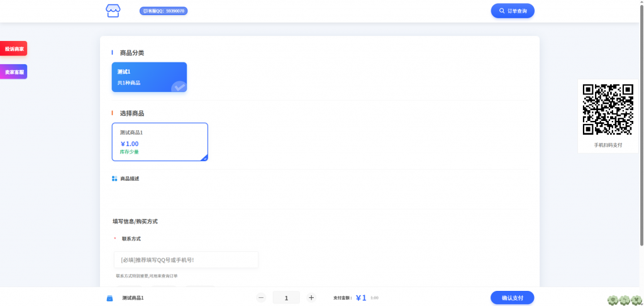Focus the 联系方式 contact input field
The width and height of the screenshot is (644, 306).
click(x=186, y=259)
